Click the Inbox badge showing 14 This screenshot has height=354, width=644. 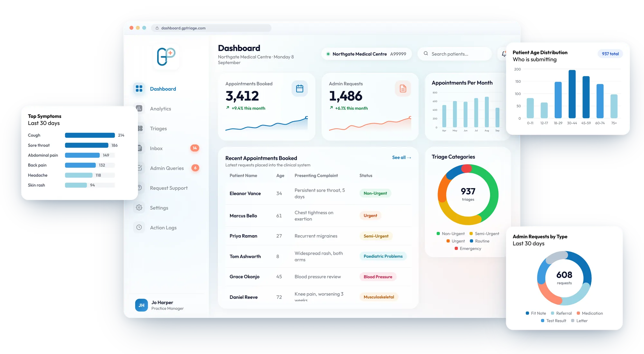click(195, 148)
